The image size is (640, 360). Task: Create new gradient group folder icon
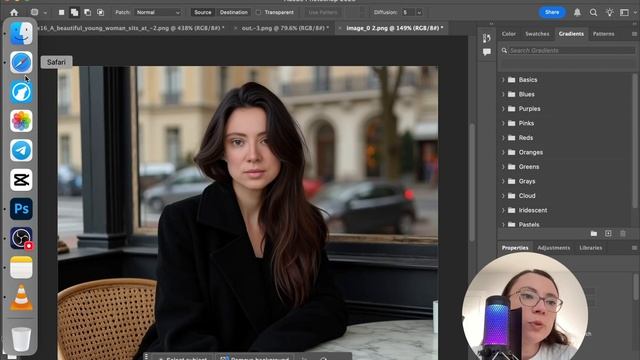pyautogui.click(x=594, y=233)
